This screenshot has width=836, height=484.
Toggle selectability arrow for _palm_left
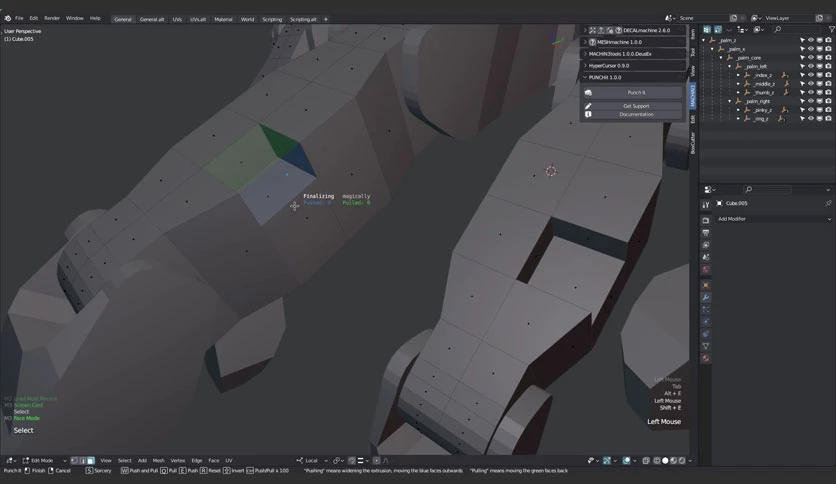(802, 67)
